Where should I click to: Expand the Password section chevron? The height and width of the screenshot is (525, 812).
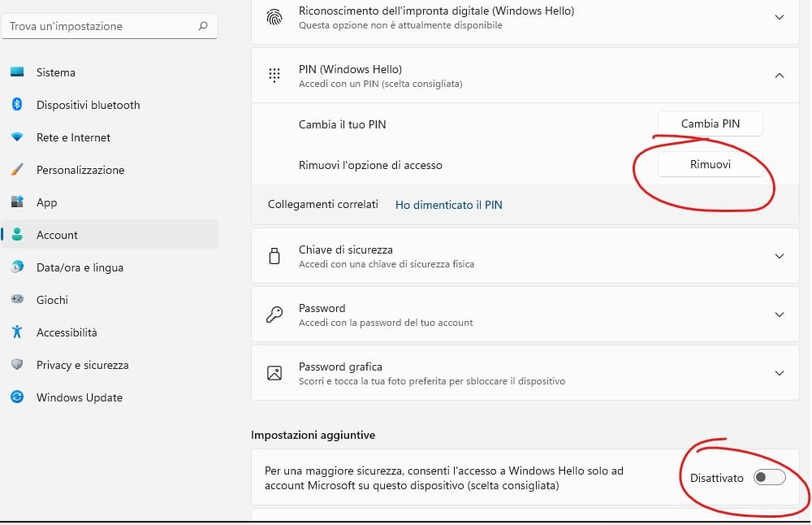click(x=779, y=315)
